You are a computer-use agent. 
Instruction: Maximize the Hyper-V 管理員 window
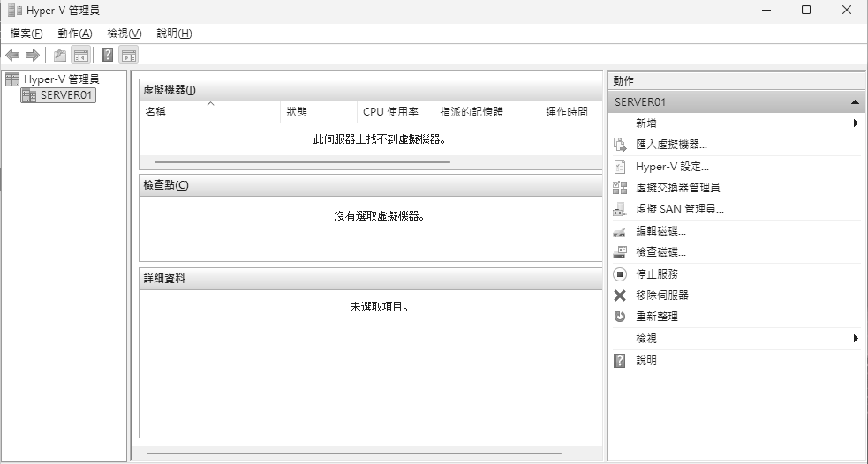pos(806,10)
